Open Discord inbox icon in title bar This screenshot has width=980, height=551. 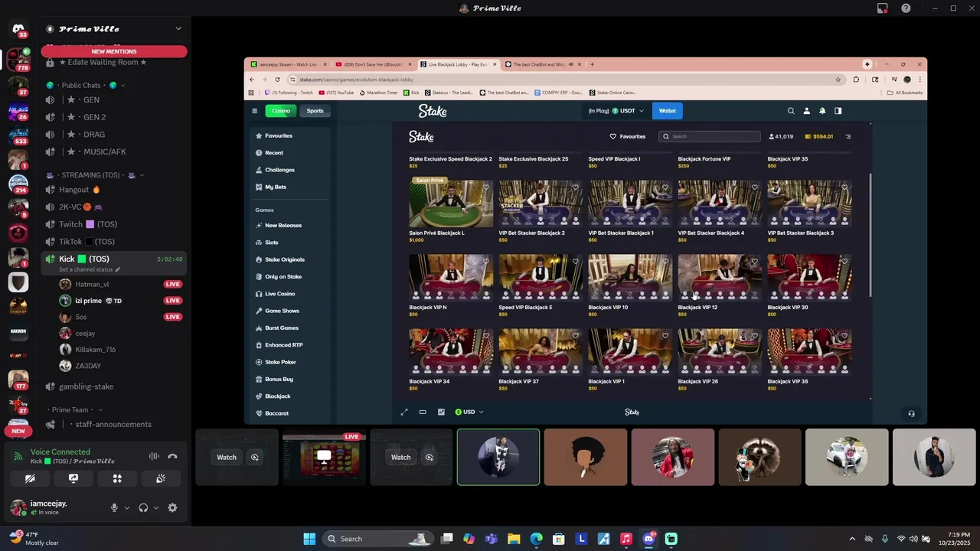tap(883, 8)
